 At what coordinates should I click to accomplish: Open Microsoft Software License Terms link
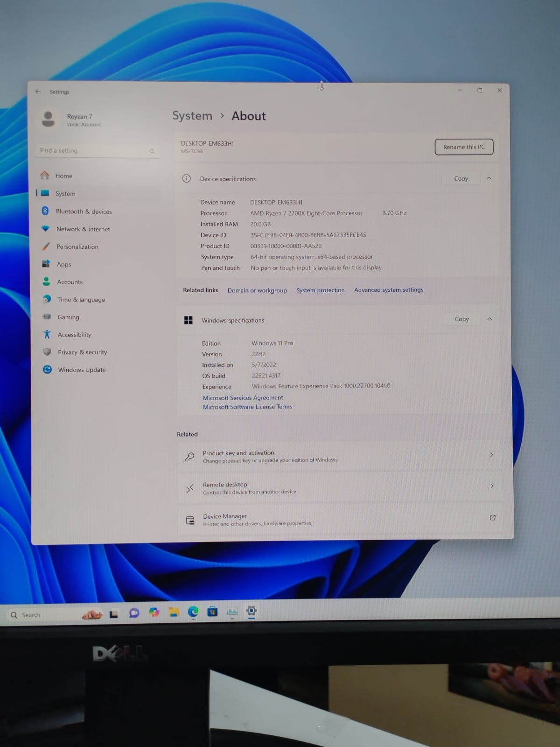[247, 407]
